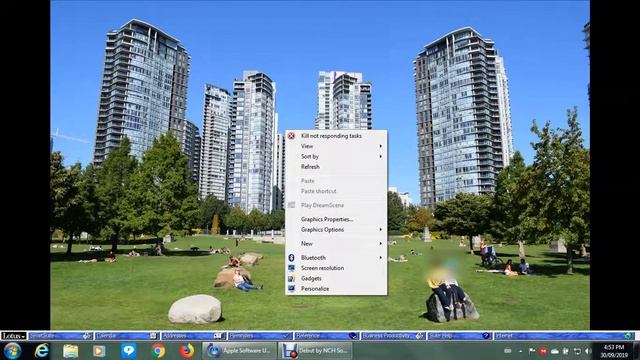Image resolution: width=640 pixels, height=360 pixels.
Task: Launch Firefox from taskbar
Action: 187,351
